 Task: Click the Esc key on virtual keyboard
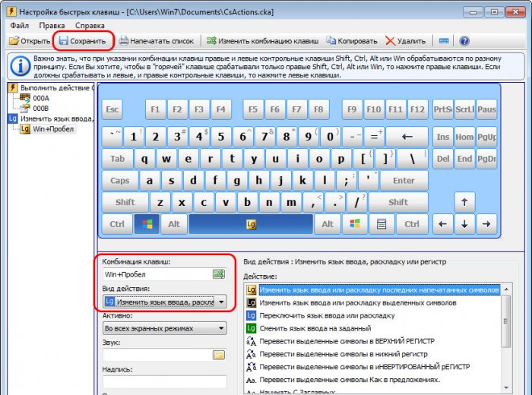click(x=112, y=109)
